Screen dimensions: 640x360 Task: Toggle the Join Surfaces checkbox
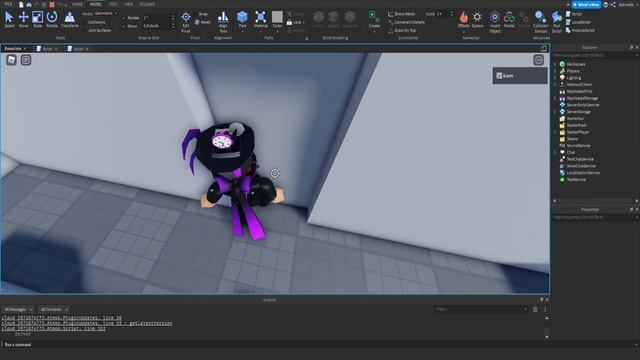(84, 30)
